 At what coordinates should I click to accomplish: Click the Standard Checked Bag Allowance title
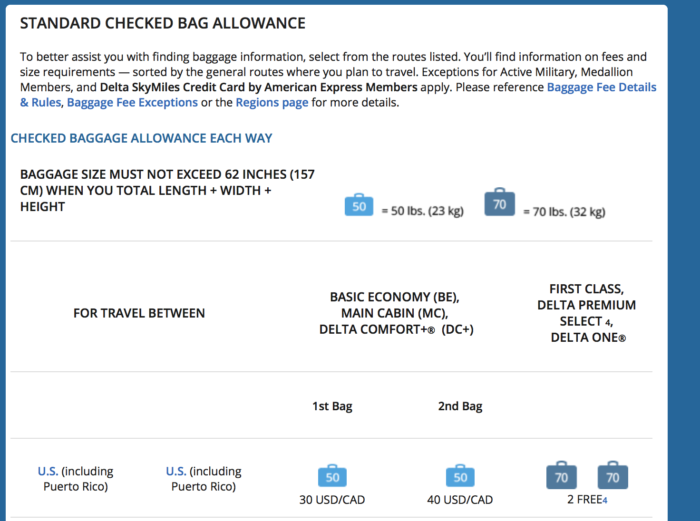click(163, 23)
